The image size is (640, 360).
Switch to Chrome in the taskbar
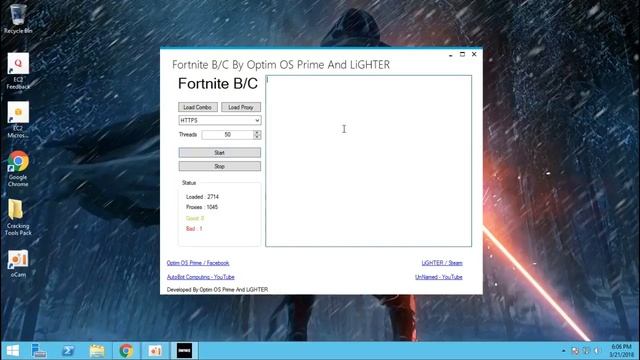point(126,351)
